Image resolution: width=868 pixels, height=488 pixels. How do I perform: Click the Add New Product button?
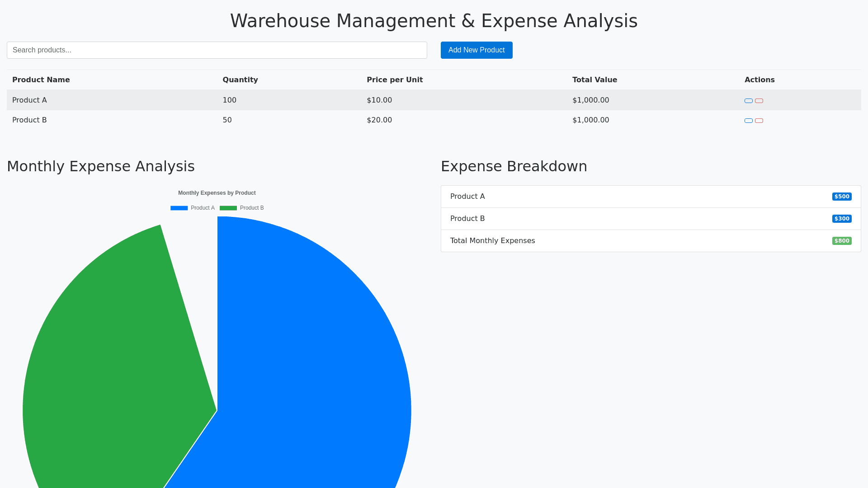tap(476, 50)
